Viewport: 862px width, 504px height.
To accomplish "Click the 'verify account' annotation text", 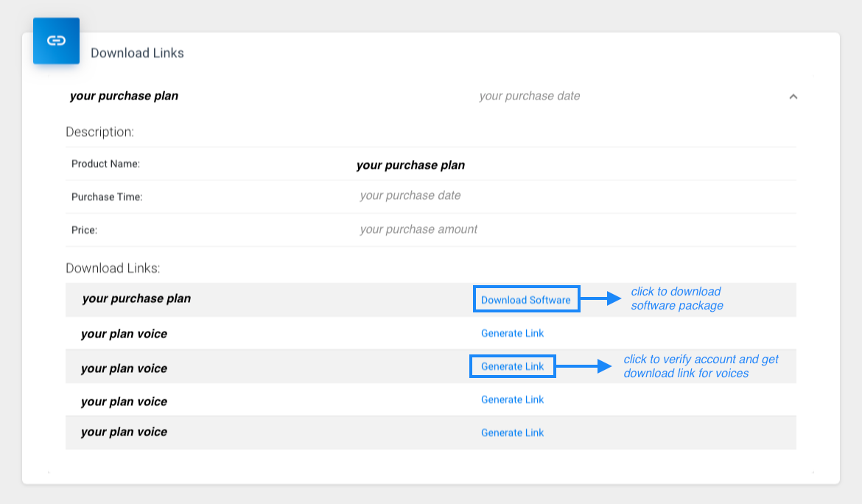I will tap(700, 366).
